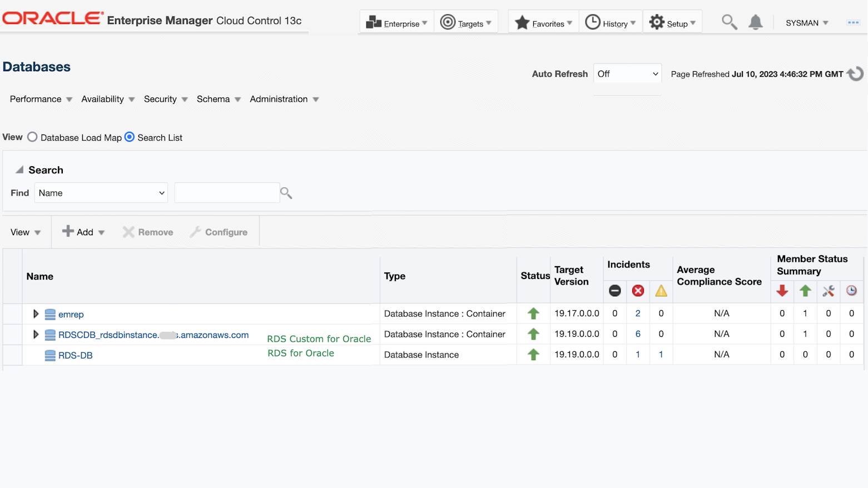Click the History clock icon

pyautogui.click(x=593, y=22)
